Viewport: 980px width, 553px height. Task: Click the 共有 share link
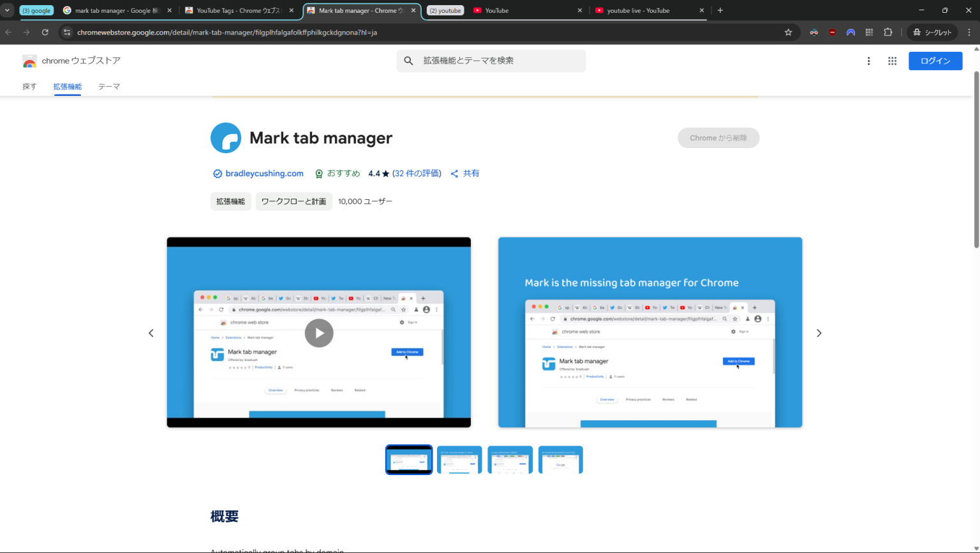point(471,174)
